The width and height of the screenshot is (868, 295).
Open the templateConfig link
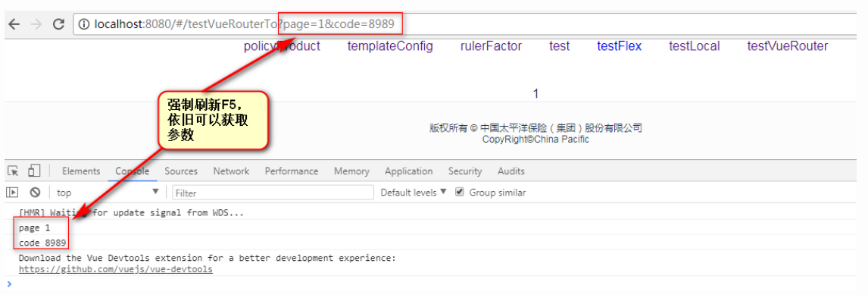(390, 46)
